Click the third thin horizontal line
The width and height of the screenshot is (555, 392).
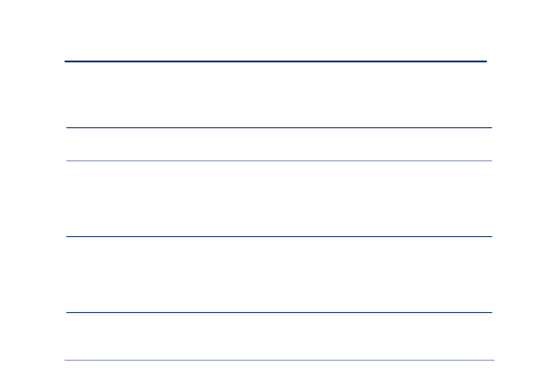pyautogui.click(x=279, y=237)
